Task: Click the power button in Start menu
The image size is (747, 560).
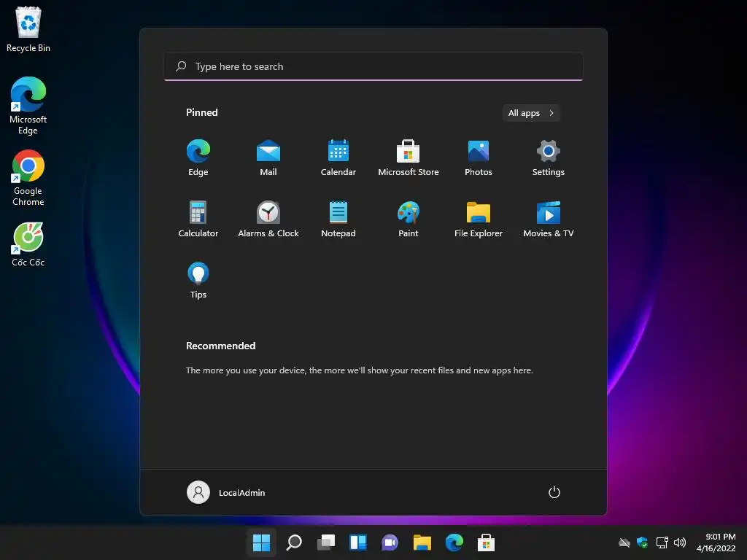Action: tap(554, 492)
